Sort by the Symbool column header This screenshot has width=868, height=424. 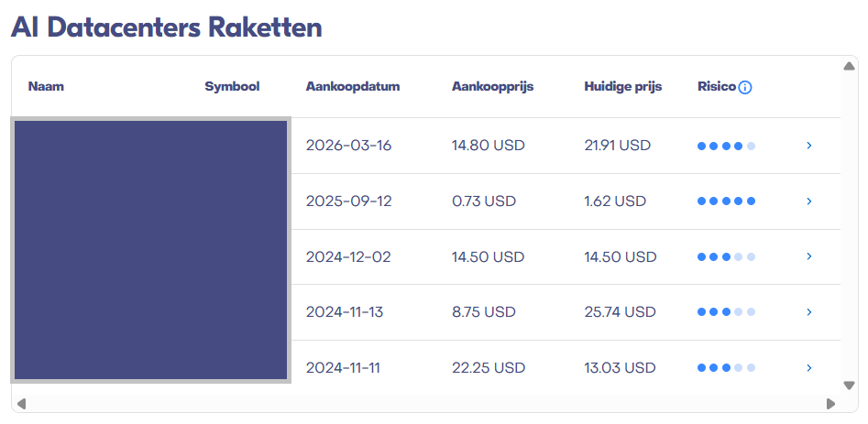pyautogui.click(x=232, y=87)
